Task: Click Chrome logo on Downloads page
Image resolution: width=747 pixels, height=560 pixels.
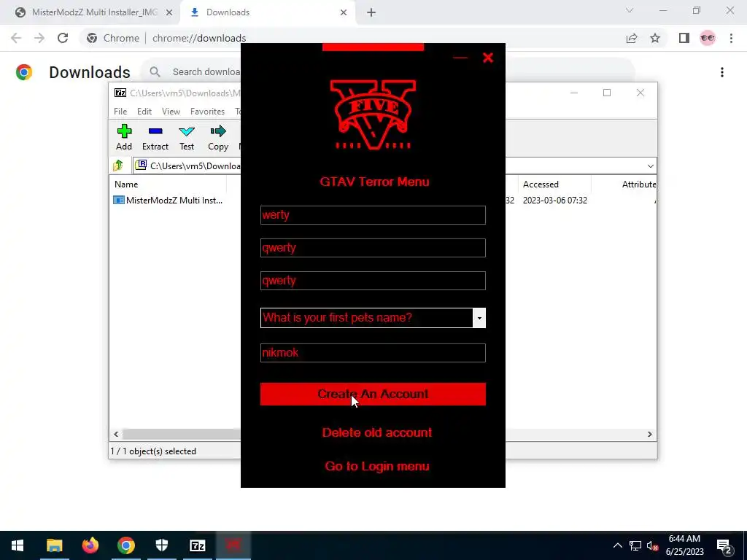Action: (24, 72)
